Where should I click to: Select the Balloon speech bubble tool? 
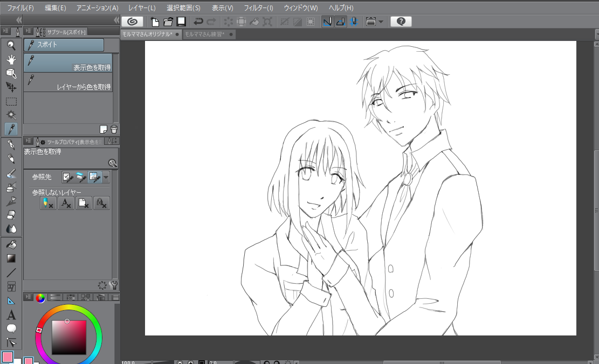11,328
